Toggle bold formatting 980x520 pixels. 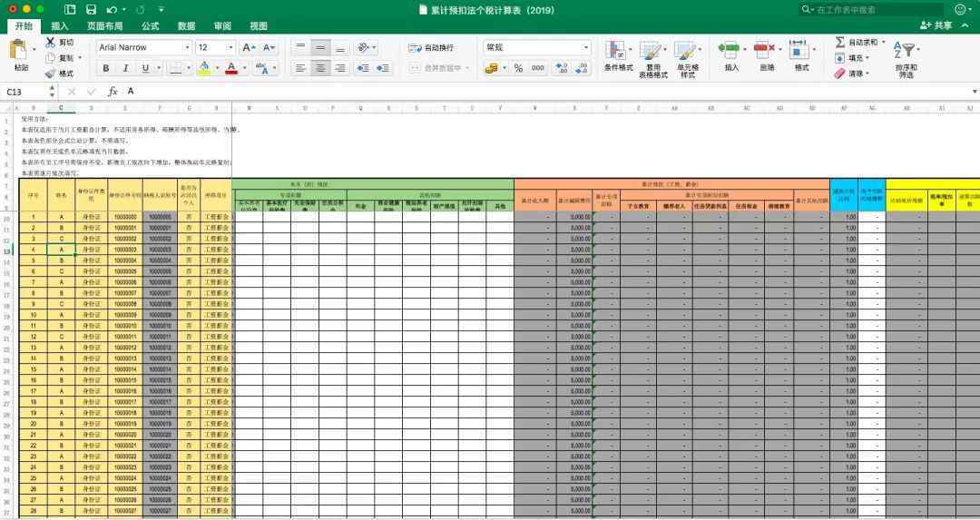[105, 68]
